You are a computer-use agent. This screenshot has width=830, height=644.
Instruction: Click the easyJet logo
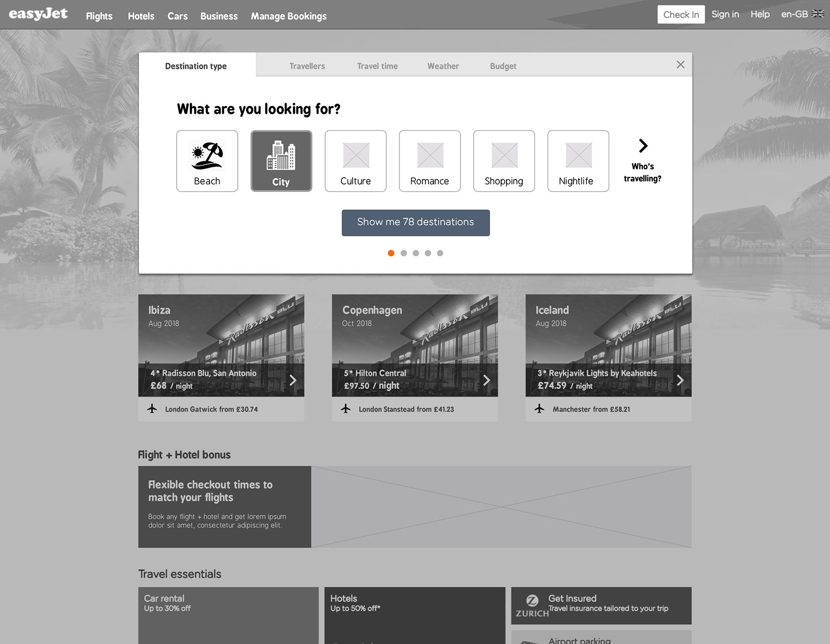(38, 14)
